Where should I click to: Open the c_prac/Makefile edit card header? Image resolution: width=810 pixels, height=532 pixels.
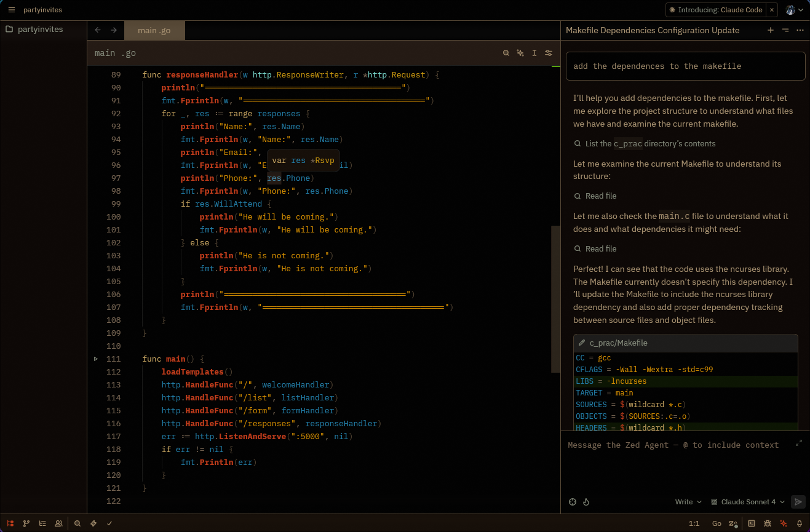pos(685,343)
